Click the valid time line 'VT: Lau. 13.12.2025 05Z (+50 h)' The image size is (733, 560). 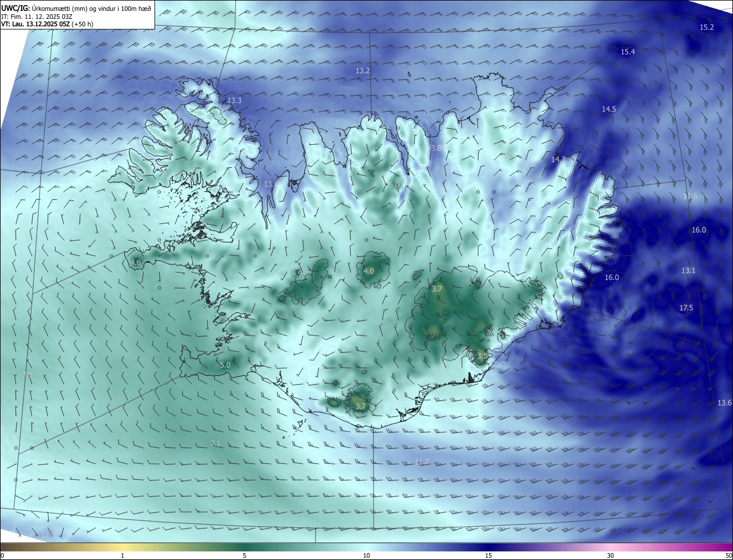[47, 25]
